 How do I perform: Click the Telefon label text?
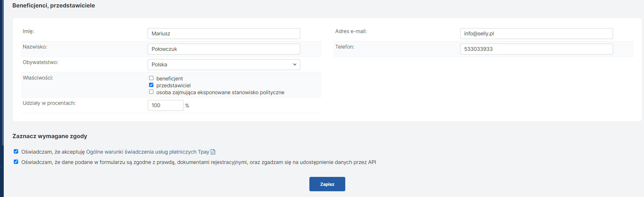coord(344,47)
